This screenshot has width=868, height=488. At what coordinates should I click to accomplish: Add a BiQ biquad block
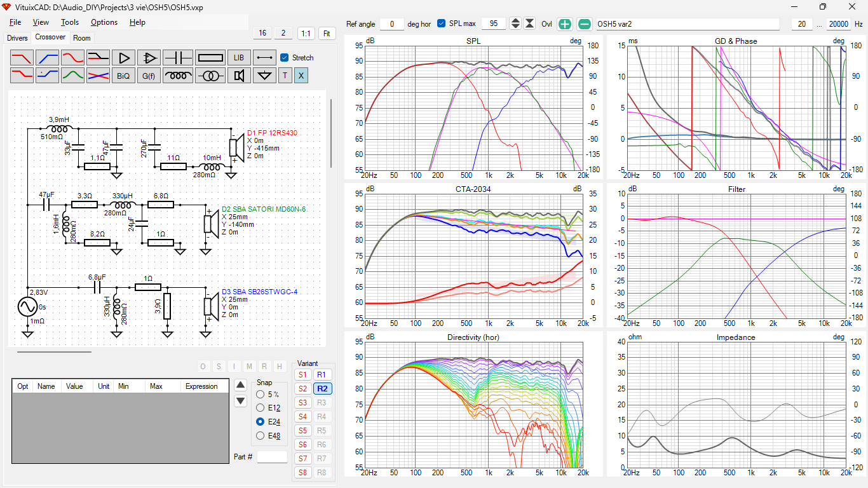pos(123,76)
